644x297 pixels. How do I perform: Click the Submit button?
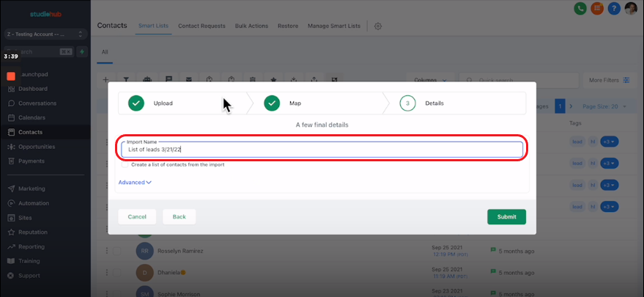(506, 217)
